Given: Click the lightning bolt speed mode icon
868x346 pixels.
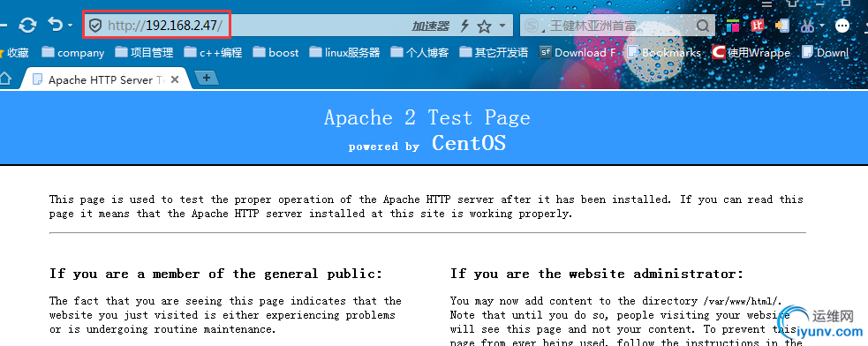Looking at the screenshot, I should point(465,26).
